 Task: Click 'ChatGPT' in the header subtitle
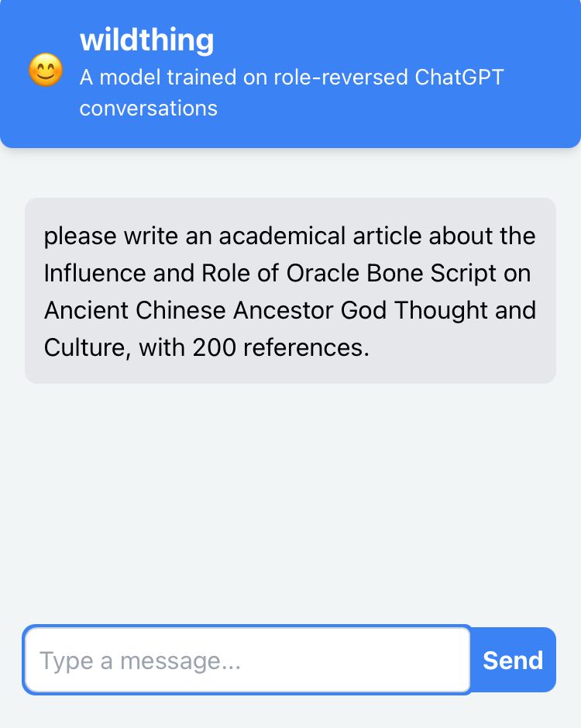coord(459,77)
